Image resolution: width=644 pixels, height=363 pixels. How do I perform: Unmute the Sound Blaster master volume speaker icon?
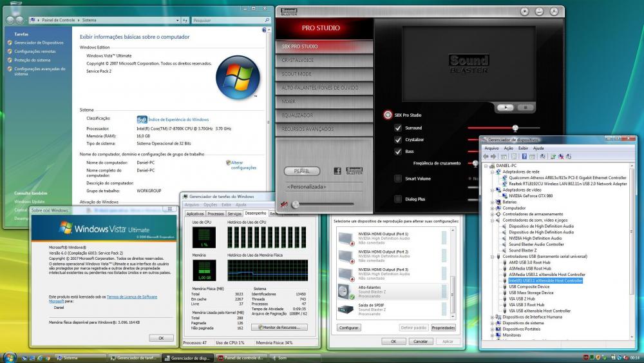[x=284, y=204]
